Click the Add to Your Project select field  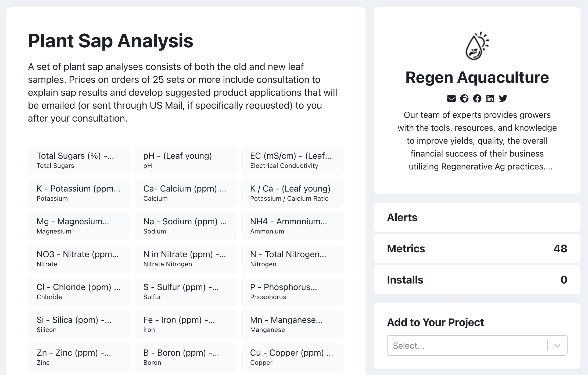pyautogui.click(x=467, y=346)
